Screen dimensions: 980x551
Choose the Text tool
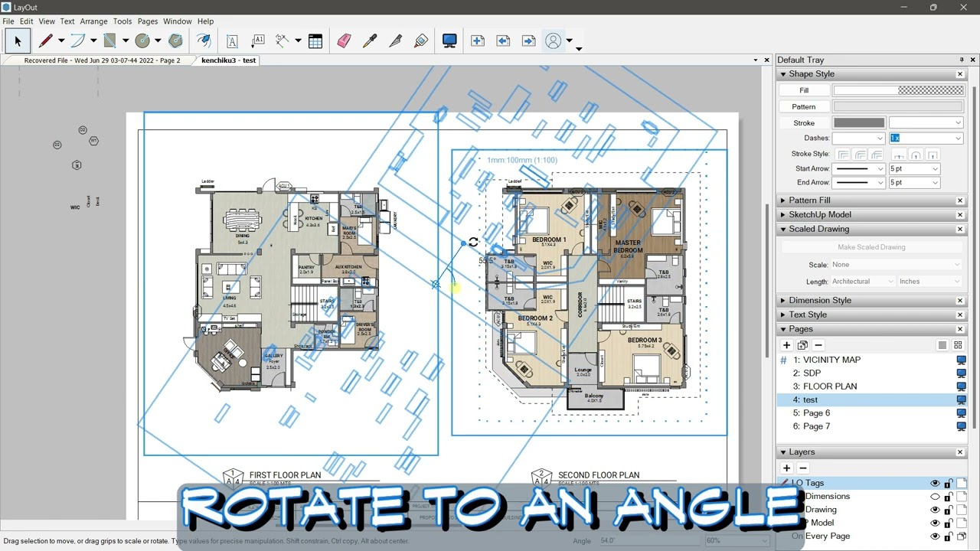click(x=232, y=41)
